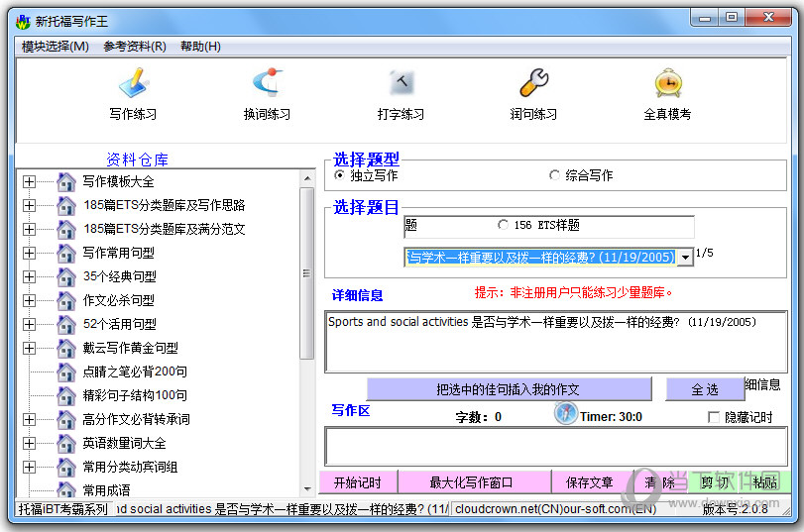Click house icon for 52个活用句型
This screenshot has height=532, width=804.
coord(66,324)
